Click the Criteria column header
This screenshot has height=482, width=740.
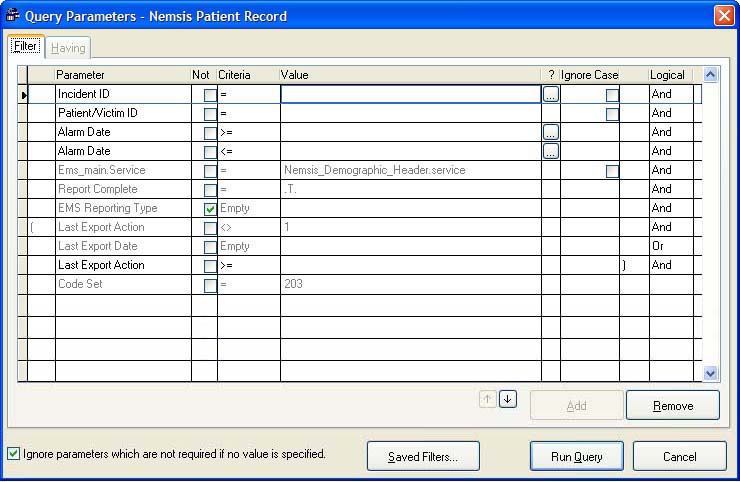pos(249,75)
